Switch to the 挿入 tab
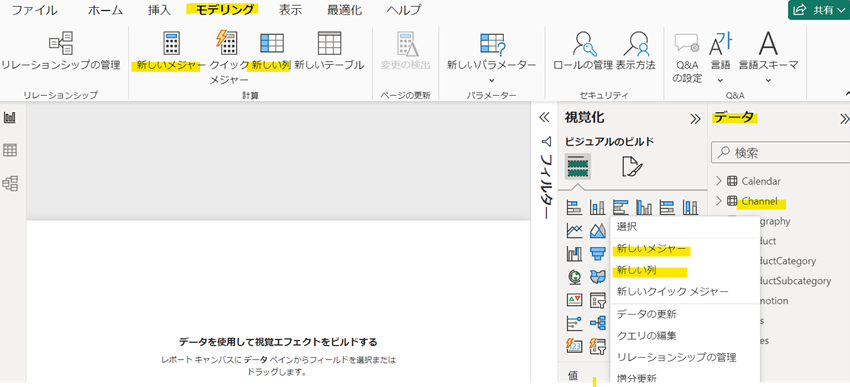850x387 pixels. click(x=159, y=10)
